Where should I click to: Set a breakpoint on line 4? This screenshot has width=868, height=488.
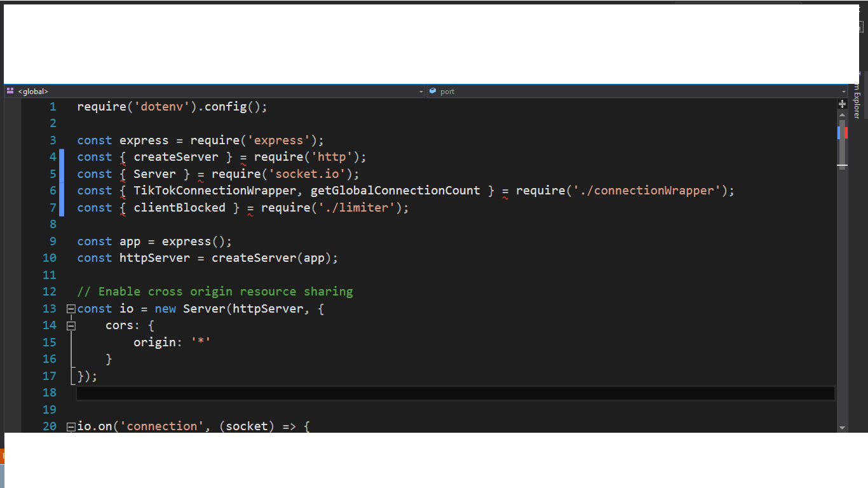13,156
